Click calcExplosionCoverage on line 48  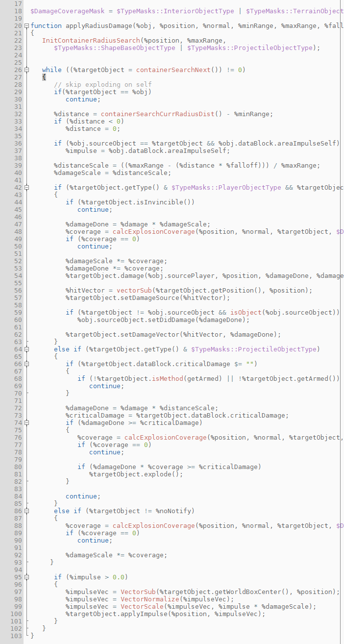(x=154, y=231)
